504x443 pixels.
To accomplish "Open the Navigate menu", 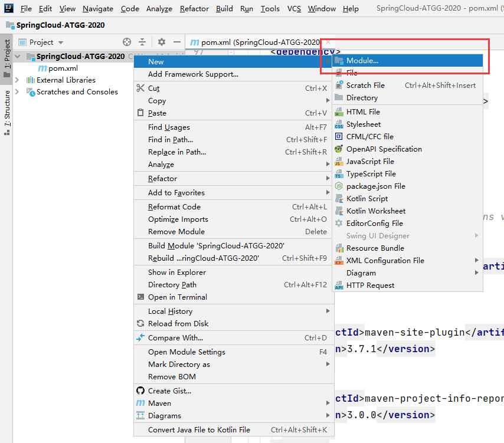I will pos(98,9).
